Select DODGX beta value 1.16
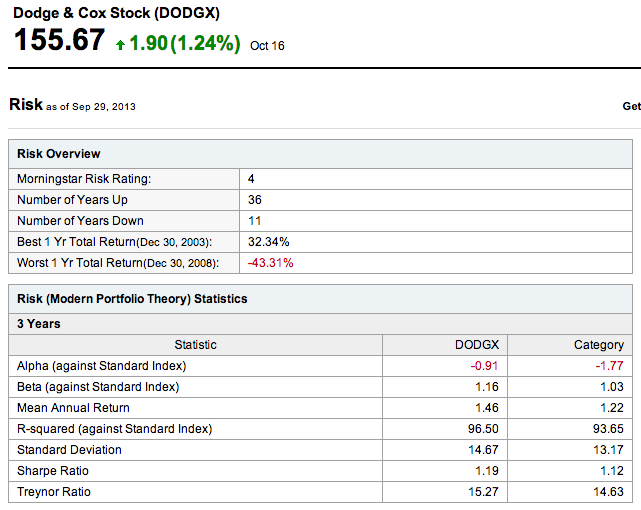This screenshot has height=510, width=641. (486, 387)
